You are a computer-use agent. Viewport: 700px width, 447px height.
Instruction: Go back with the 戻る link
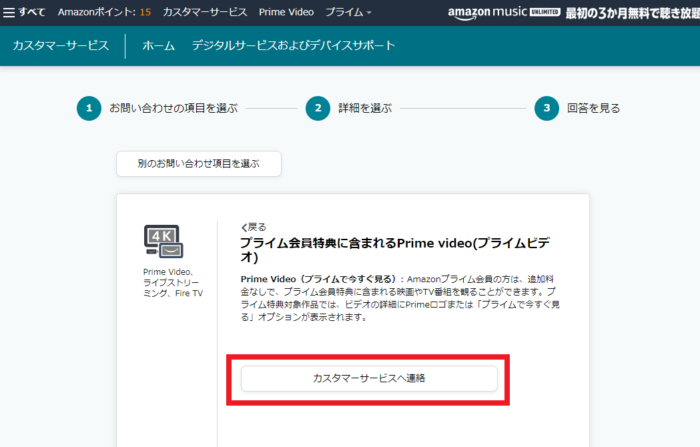click(253, 227)
